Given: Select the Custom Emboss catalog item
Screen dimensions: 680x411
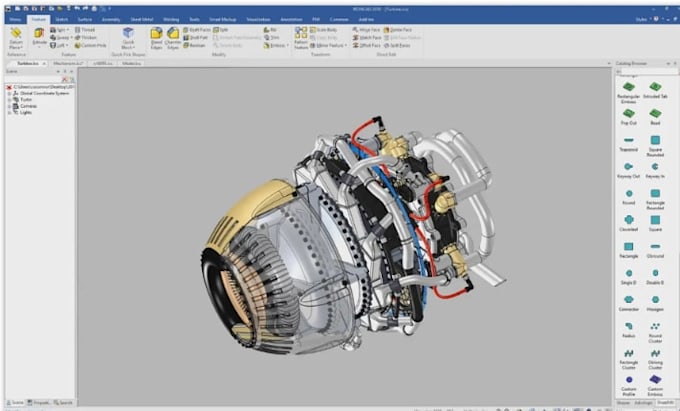Looking at the screenshot, I should click(655, 385).
